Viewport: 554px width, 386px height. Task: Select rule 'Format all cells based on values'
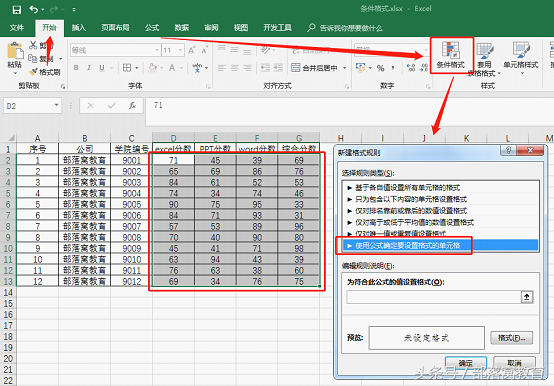tap(440, 188)
